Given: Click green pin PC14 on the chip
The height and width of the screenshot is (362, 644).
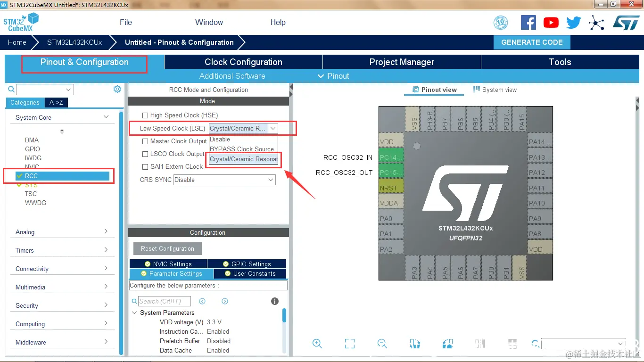Looking at the screenshot, I should click(391, 157).
